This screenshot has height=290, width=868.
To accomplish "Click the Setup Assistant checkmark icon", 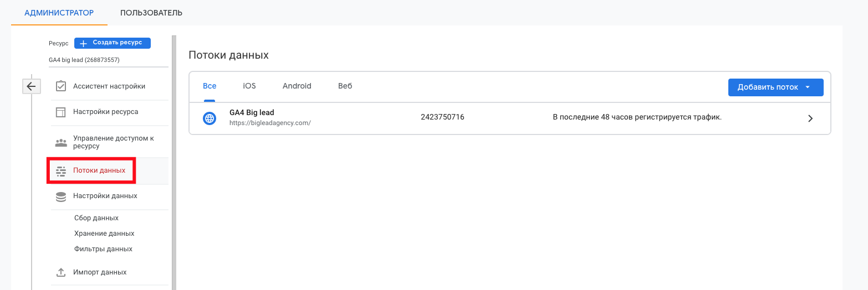I will pyautogui.click(x=61, y=86).
